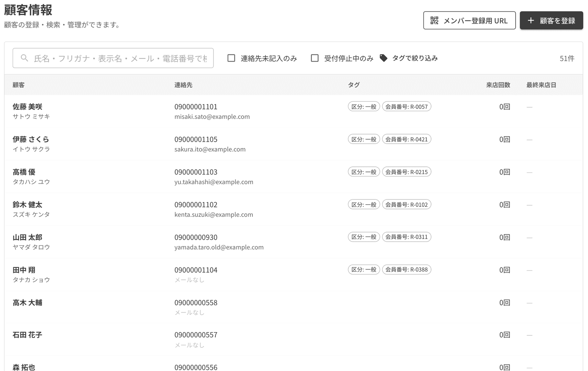Screen dimensions: 588x371
Task: Click the 連絡先 column header
Action: pyautogui.click(x=183, y=85)
